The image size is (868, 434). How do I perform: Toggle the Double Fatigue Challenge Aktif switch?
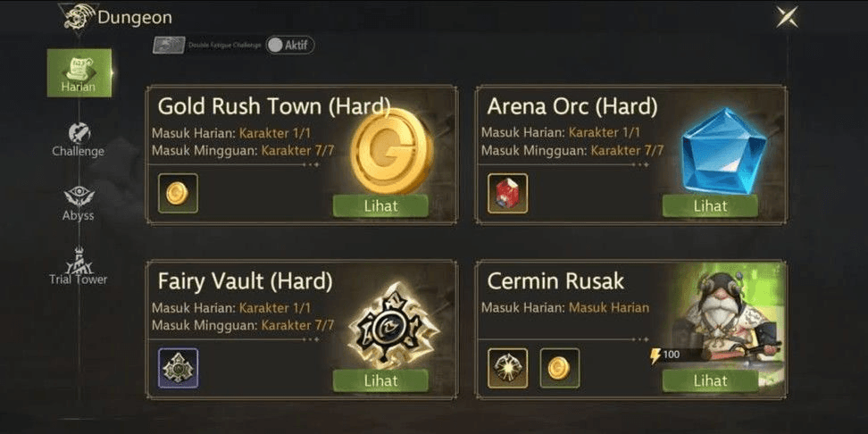click(x=290, y=46)
